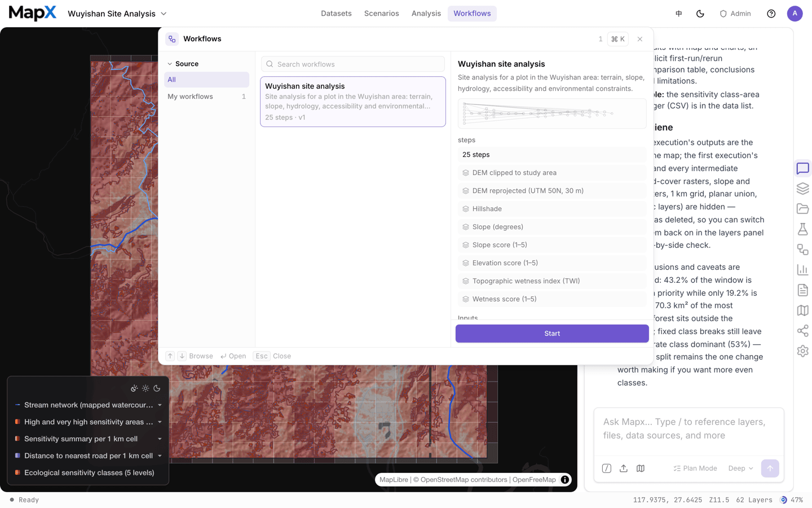Image resolution: width=812 pixels, height=508 pixels.
Task: Open the folded map icon in right sidebar
Action: click(x=802, y=310)
